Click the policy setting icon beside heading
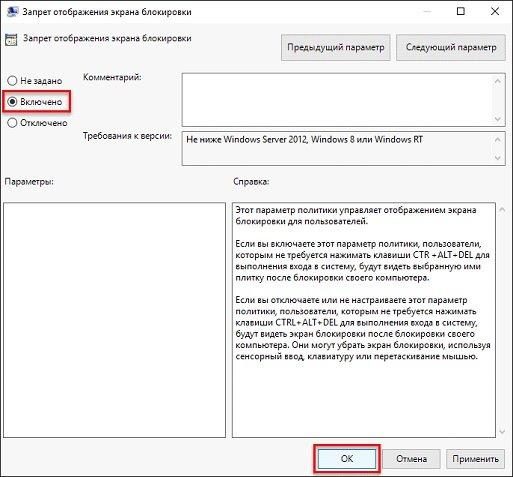This screenshot has height=477, width=513. (11, 40)
